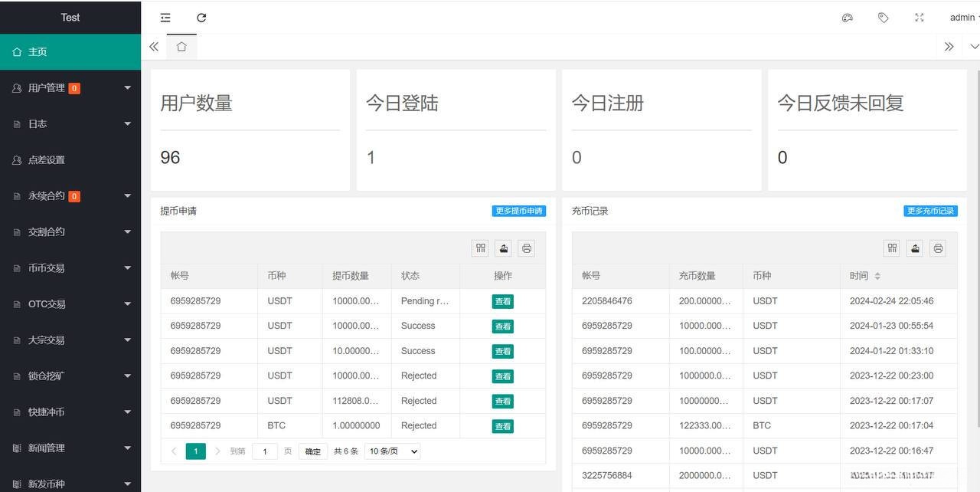Screen dimensions: 980x492
Task: Expand the 交割合约 sidebar menu
Action: click(x=70, y=232)
